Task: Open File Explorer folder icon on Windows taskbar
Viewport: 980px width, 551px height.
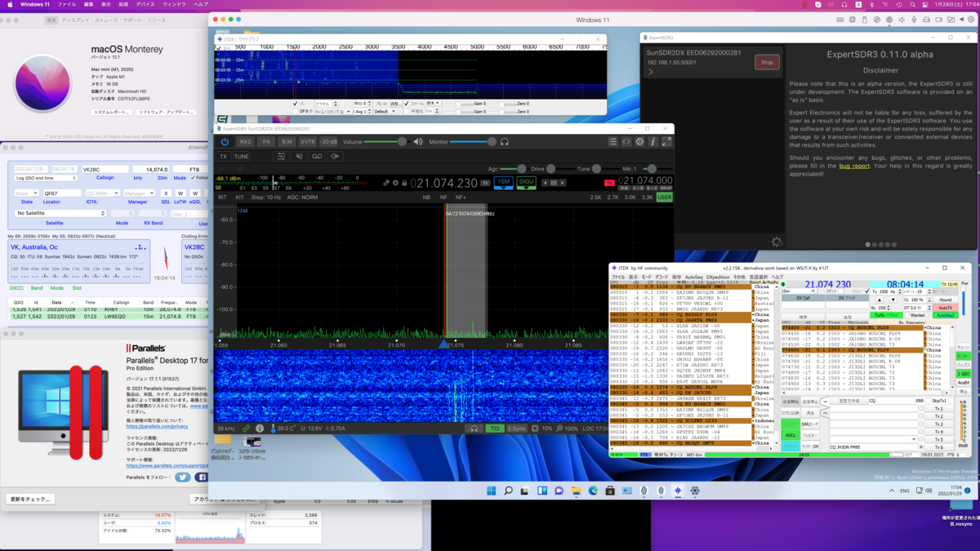Action: (x=576, y=491)
